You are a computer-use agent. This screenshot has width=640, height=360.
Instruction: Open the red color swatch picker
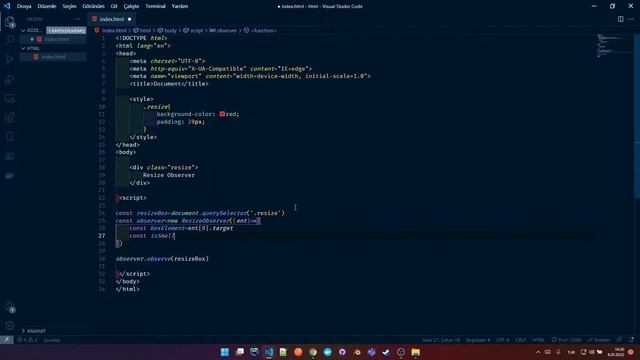(222, 114)
